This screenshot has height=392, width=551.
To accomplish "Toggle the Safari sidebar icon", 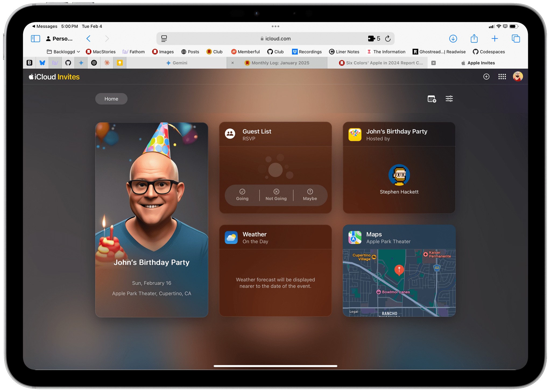I will [x=36, y=39].
